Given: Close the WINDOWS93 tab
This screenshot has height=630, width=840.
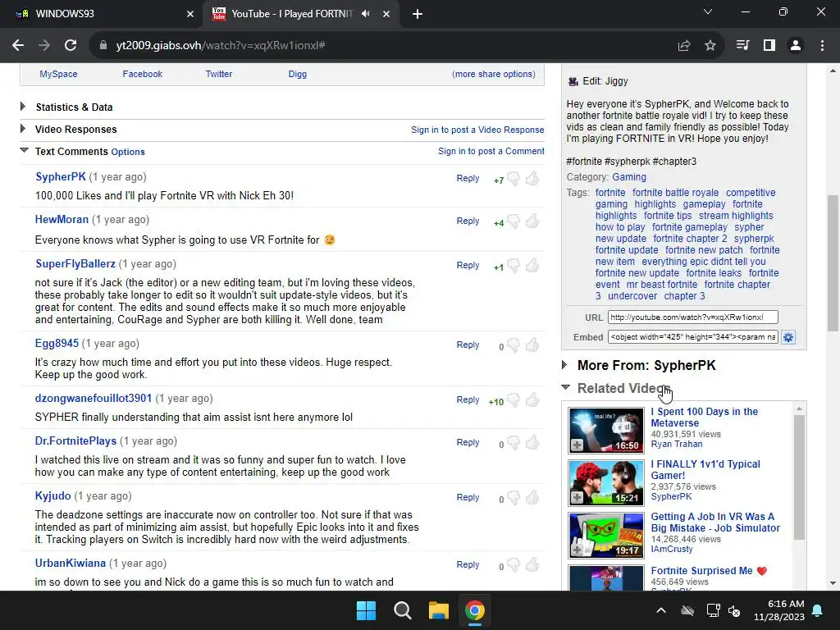Looking at the screenshot, I should click(189, 14).
